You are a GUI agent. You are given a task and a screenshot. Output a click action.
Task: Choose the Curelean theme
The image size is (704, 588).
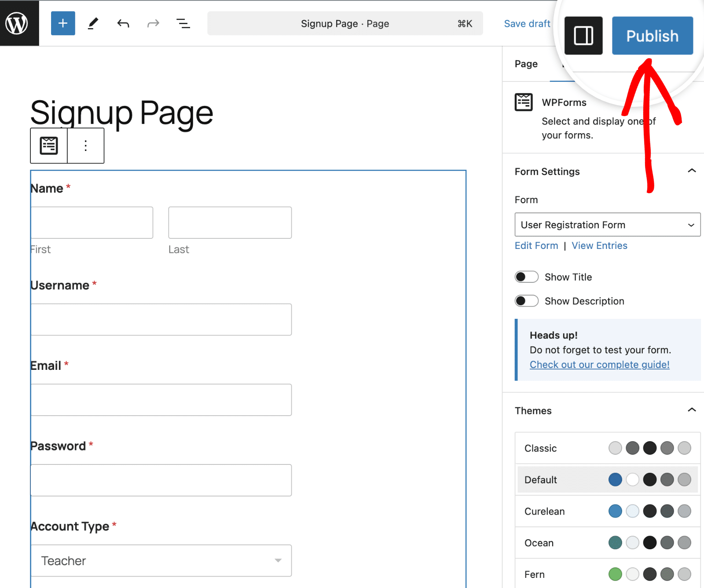pos(608,511)
